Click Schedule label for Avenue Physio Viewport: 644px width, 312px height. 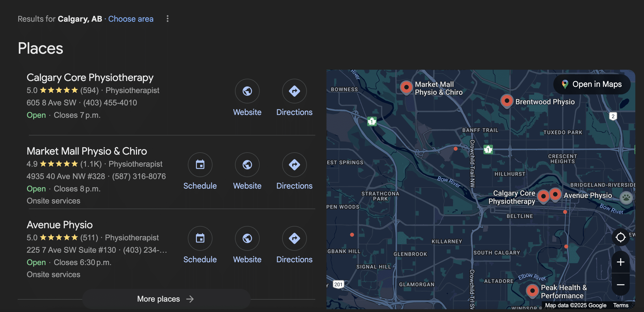(x=200, y=259)
